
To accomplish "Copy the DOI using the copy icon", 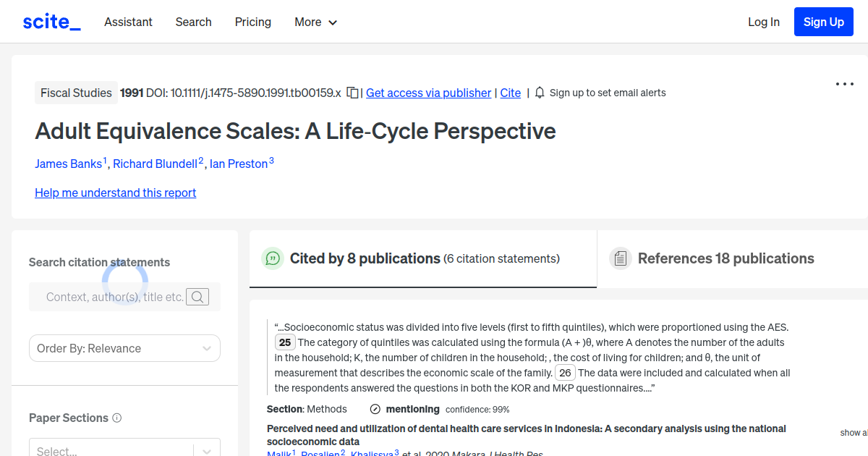I will tap(352, 93).
